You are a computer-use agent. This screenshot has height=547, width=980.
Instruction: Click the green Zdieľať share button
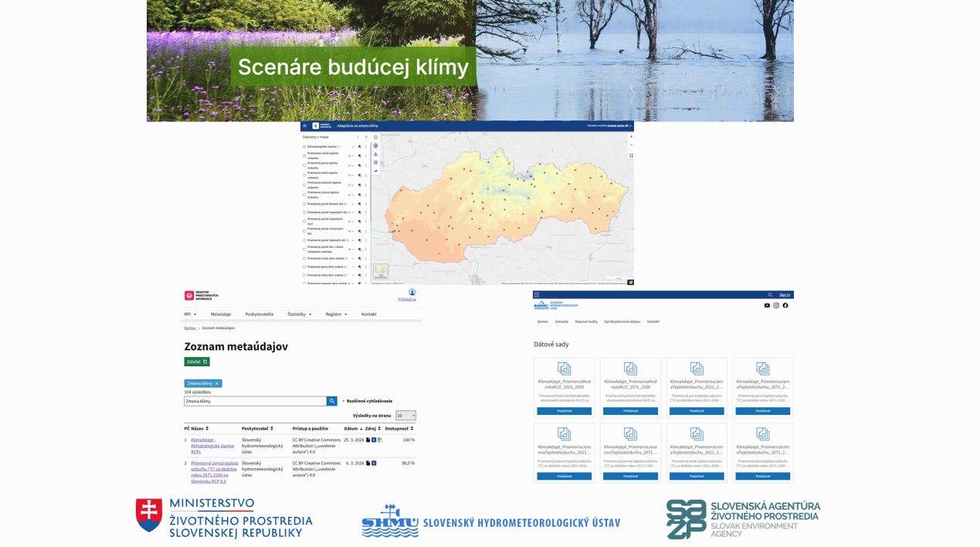[197, 362]
